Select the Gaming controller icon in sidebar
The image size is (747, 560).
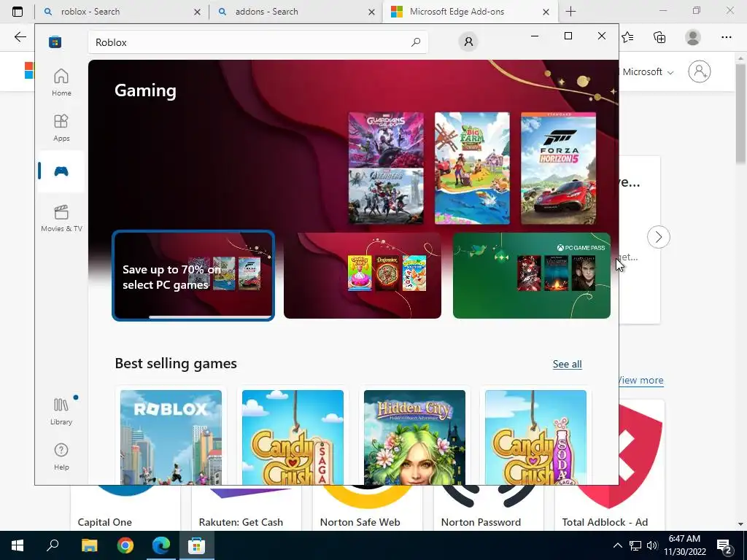[61, 171]
